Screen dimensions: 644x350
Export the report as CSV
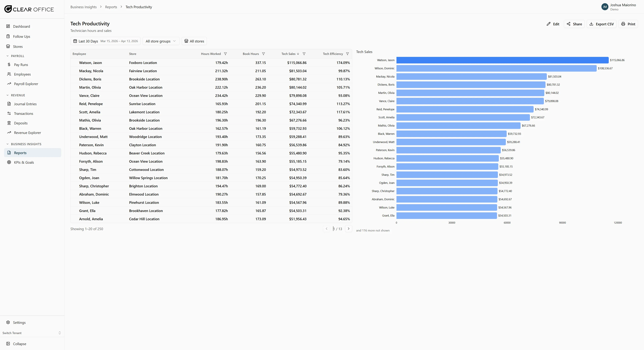click(602, 24)
